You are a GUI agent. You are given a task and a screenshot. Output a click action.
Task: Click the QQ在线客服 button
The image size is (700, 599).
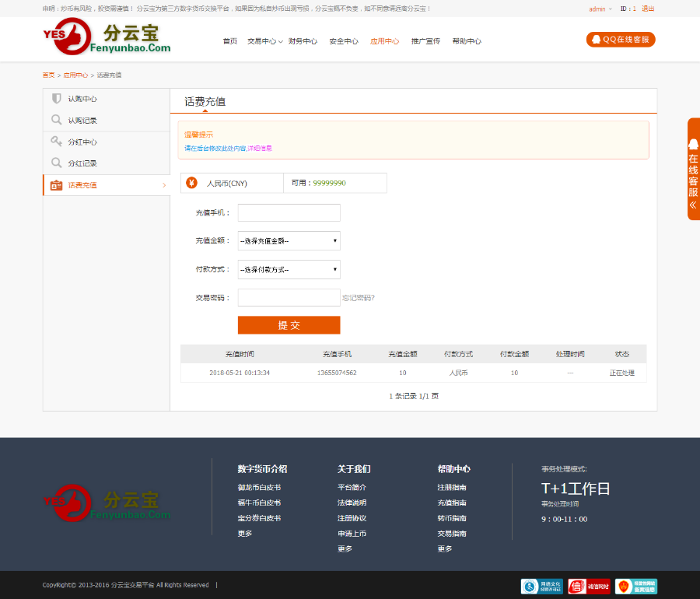pyautogui.click(x=621, y=39)
